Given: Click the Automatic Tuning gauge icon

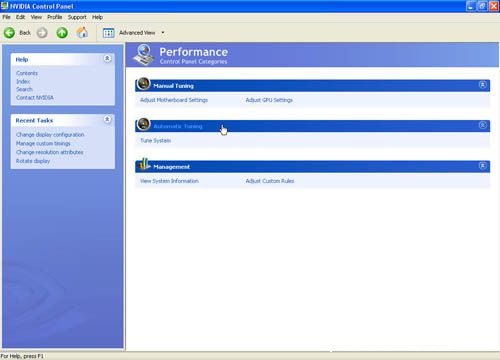Looking at the screenshot, I should tap(144, 124).
